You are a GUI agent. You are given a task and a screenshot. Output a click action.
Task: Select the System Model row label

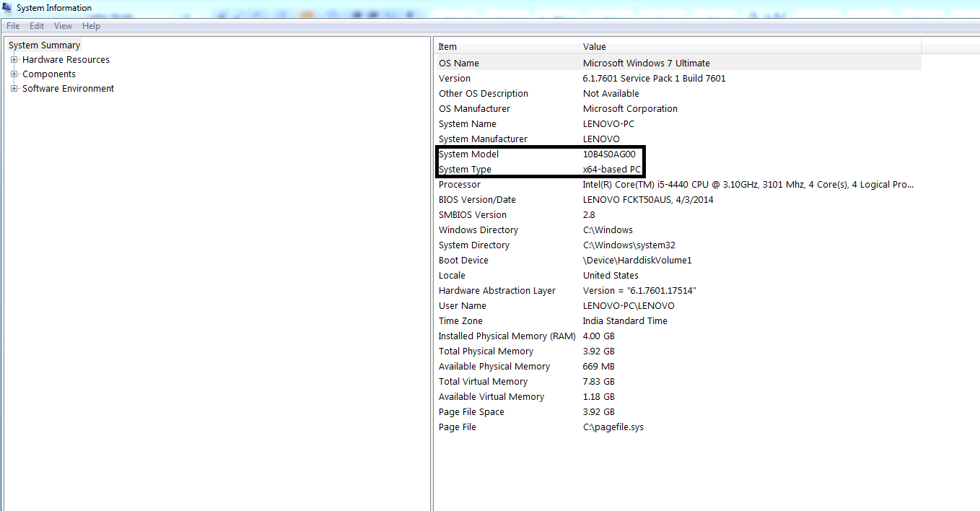pyautogui.click(x=469, y=154)
